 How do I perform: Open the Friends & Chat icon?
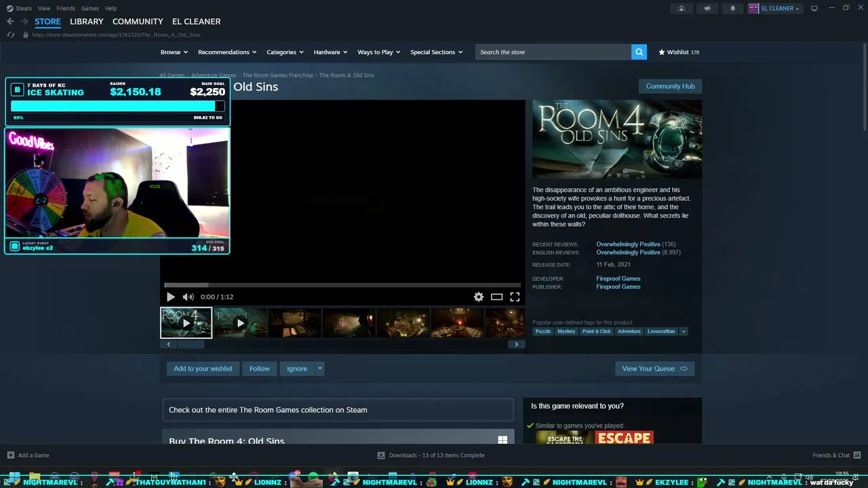[x=857, y=455]
